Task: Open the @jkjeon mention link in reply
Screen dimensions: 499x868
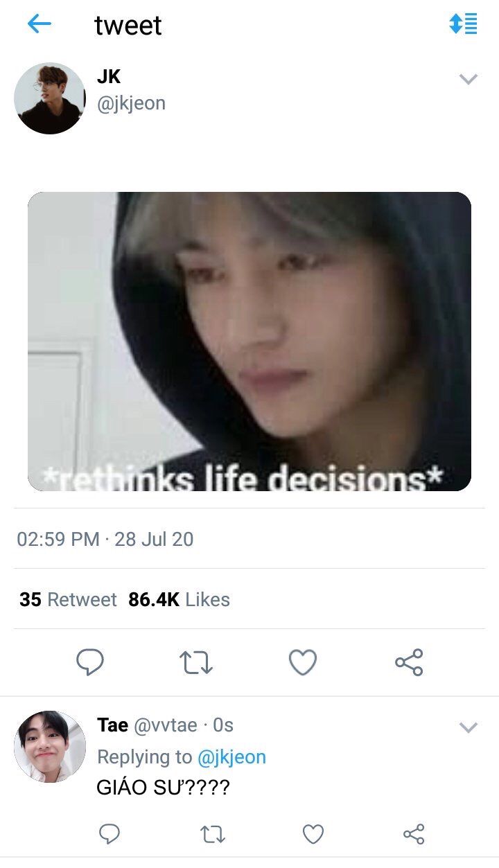Action: 231,757
